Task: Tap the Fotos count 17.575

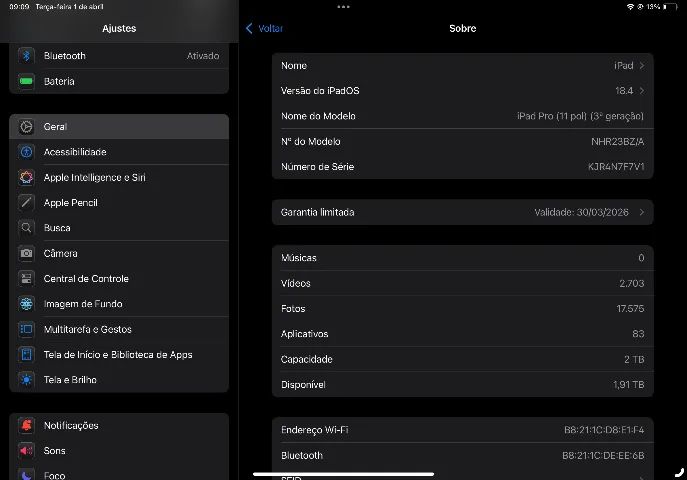Action: point(630,309)
